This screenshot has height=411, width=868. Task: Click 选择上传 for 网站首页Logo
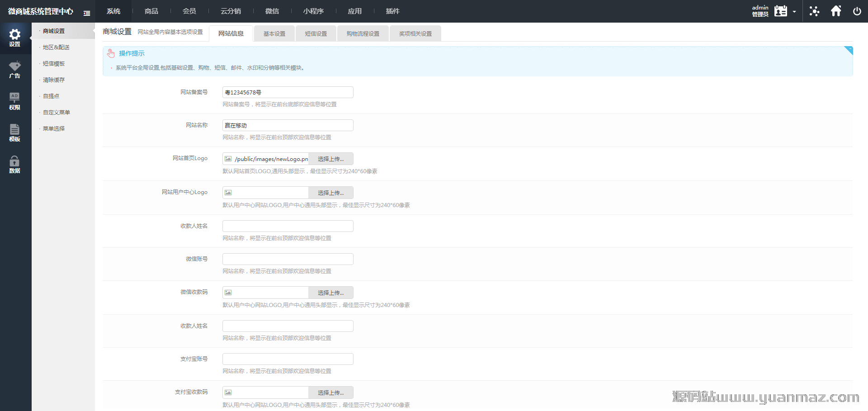pyautogui.click(x=330, y=159)
